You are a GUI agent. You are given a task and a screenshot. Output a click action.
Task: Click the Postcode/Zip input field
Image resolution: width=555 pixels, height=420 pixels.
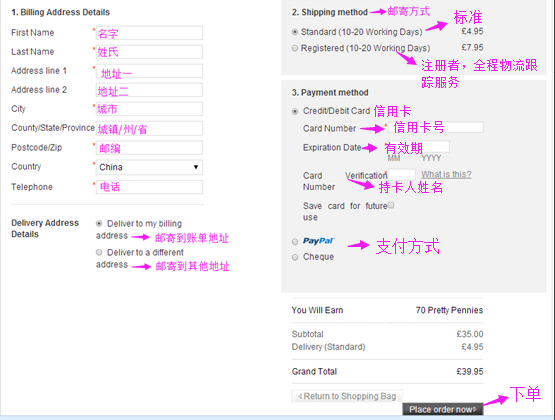(149, 148)
